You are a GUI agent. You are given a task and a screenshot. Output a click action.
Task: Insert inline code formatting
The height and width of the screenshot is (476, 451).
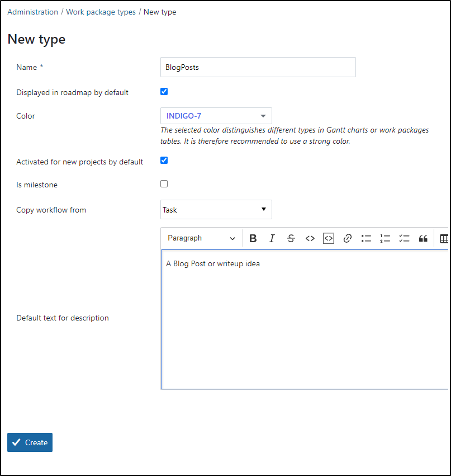(x=310, y=238)
